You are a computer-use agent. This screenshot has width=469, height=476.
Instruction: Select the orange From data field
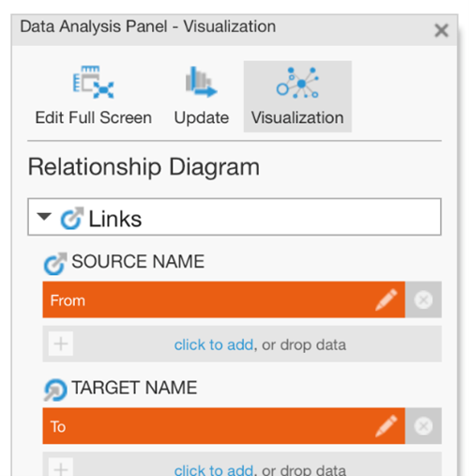click(224, 299)
